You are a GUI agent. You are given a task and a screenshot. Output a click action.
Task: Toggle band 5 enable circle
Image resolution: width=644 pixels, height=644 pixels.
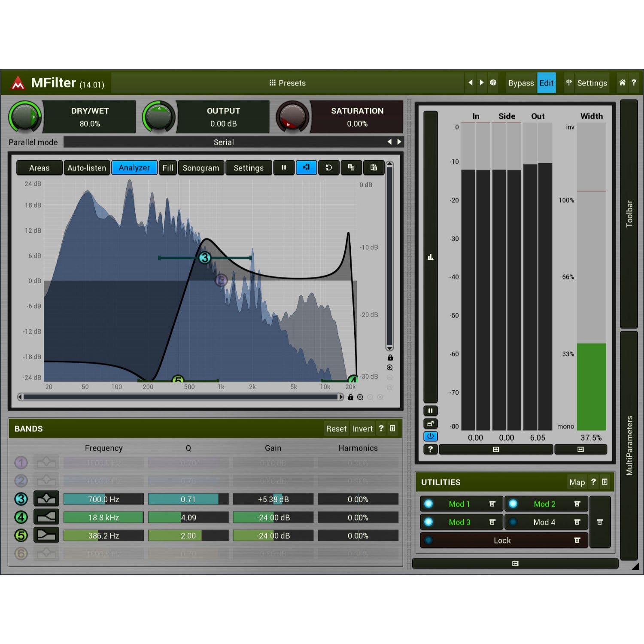pos(21,535)
